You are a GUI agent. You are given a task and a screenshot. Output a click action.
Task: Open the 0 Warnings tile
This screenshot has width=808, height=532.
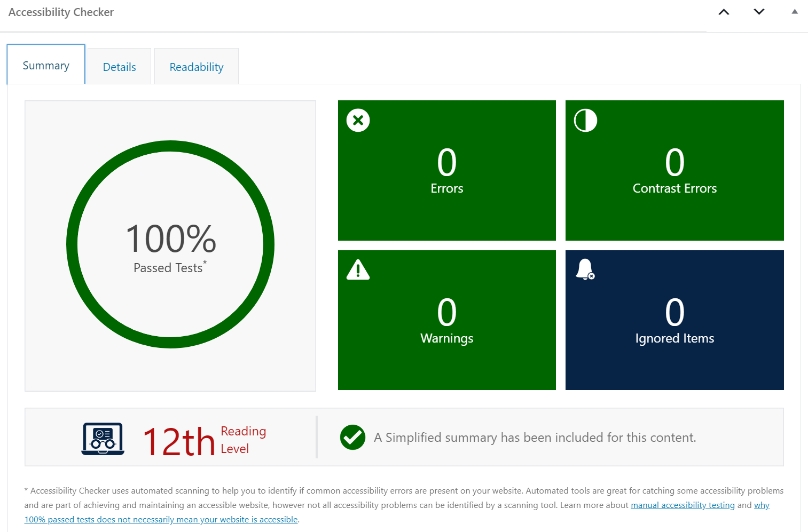pos(447,320)
